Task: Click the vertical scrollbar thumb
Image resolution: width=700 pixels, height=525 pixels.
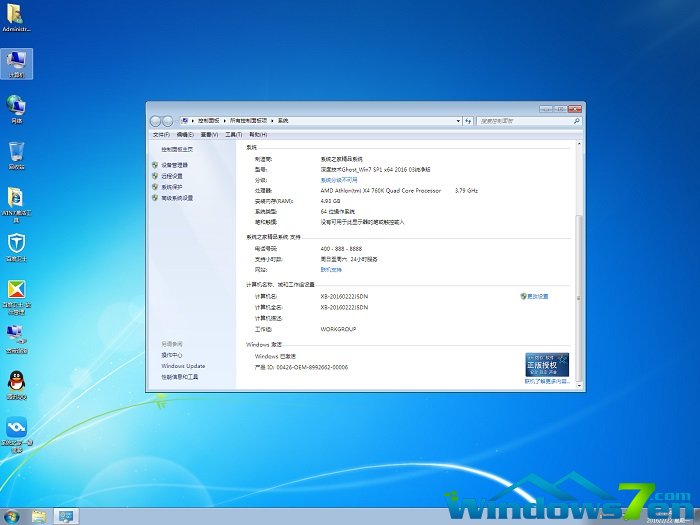Action: coord(579,298)
